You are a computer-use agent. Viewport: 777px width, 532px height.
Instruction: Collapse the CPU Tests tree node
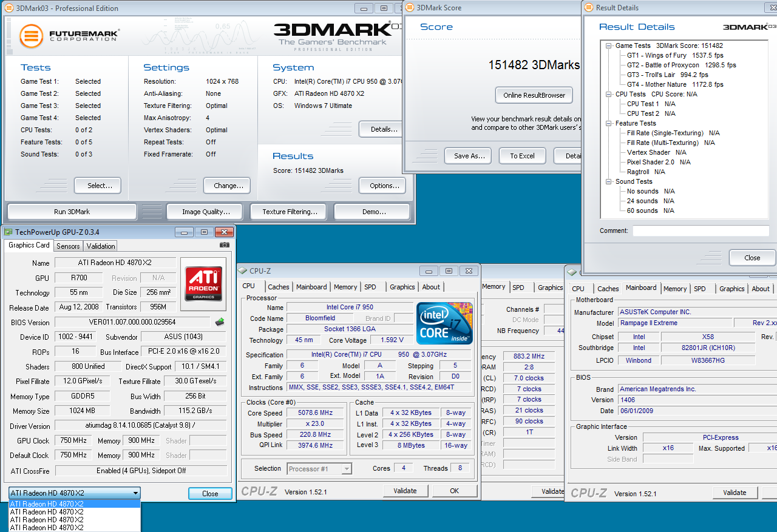(609, 94)
